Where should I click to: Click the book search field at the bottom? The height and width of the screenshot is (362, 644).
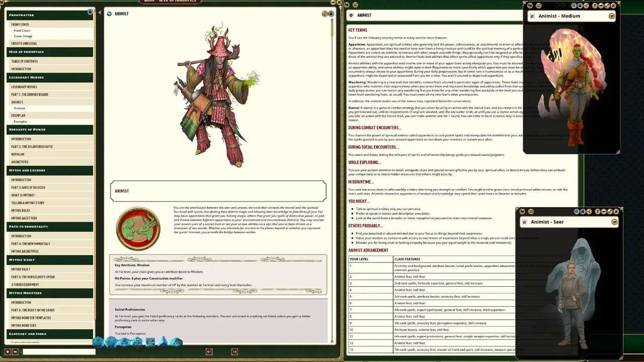coord(58,351)
